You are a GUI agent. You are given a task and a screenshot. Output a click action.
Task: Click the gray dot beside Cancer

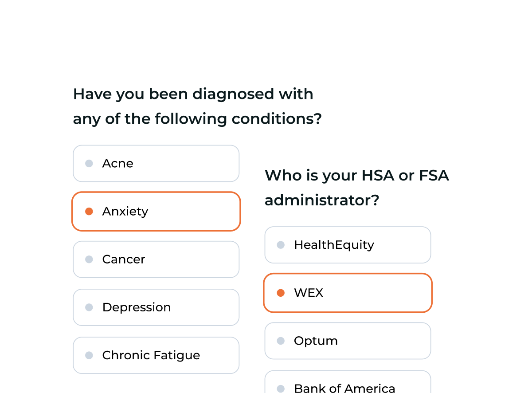click(x=89, y=259)
